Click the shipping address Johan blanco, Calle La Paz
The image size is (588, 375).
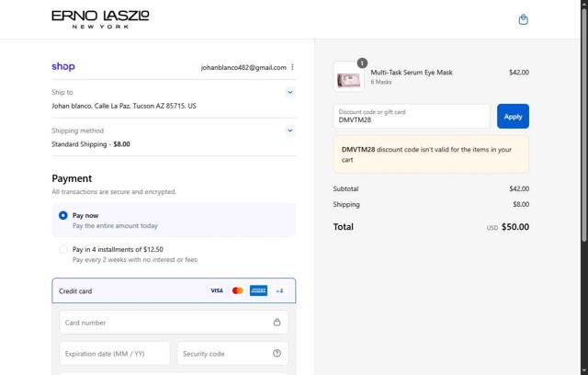tap(124, 106)
